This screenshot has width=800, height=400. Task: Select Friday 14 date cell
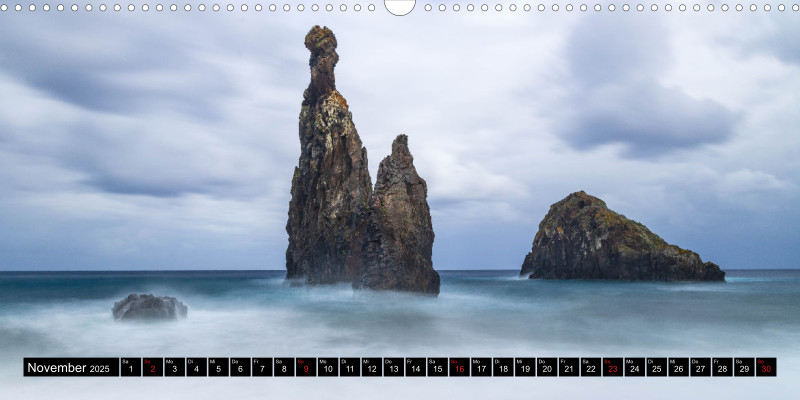[416, 367]
